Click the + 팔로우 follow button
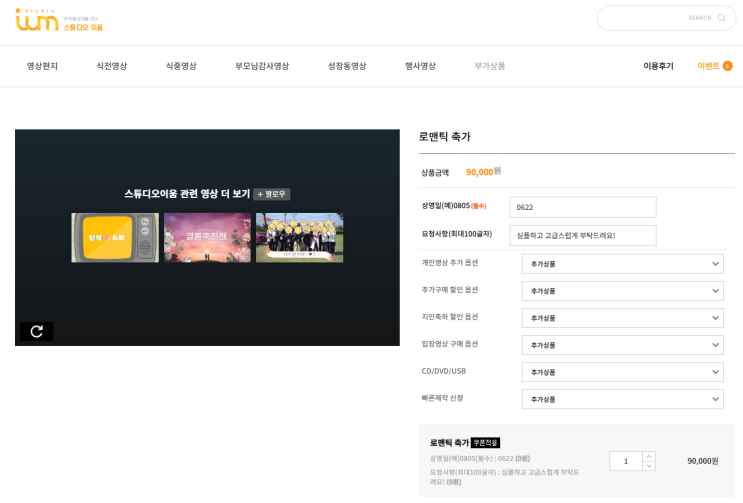Image resolution: width=743 pixels, height=503 pixels. tap(272, 194)
